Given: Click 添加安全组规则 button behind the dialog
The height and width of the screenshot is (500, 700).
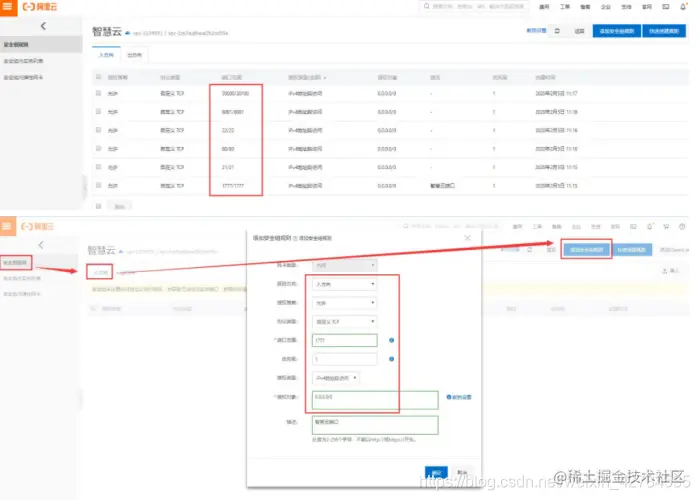Looking at the screenshot, I should [x=587, y=250].
